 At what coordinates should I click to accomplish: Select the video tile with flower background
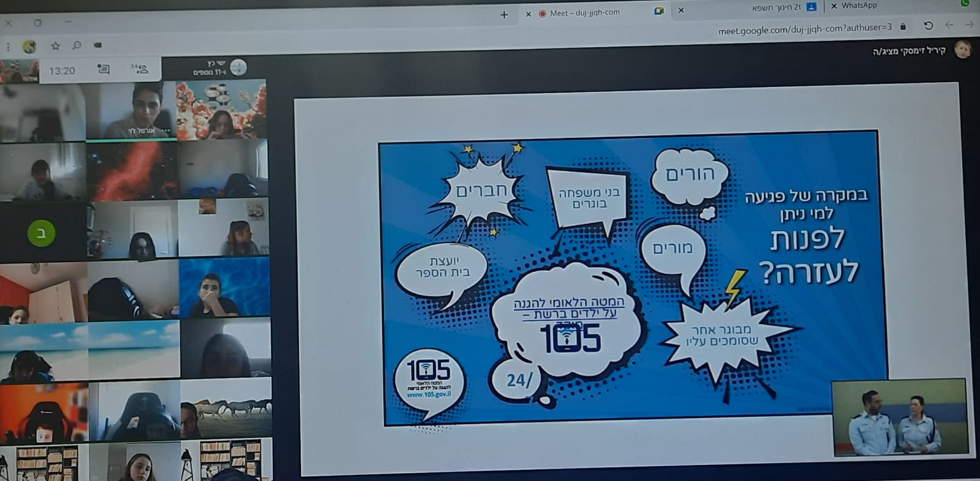coord(221,110)
